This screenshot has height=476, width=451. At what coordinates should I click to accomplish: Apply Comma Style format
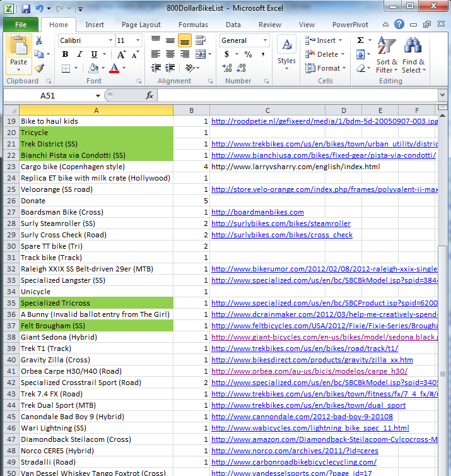262,54
